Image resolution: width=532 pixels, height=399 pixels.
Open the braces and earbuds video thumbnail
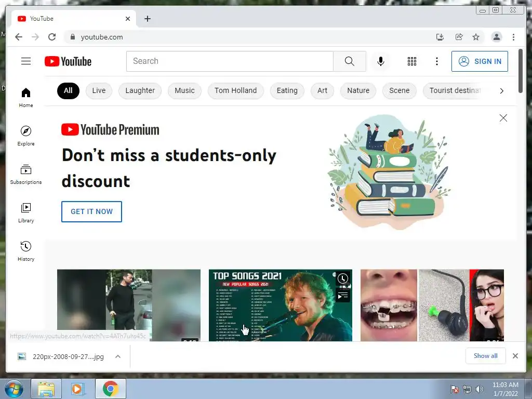[432, 305]
